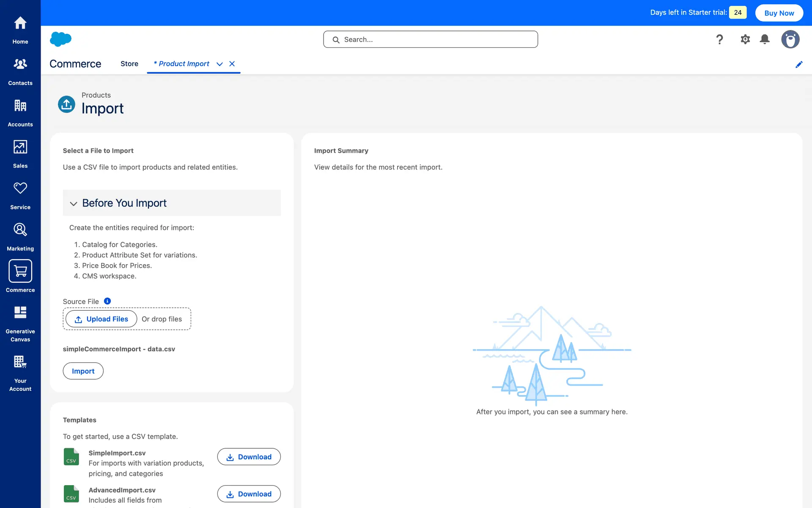812x508 pixels.
Task: Select the Service heart icon
Action: [x=20, y=188]
